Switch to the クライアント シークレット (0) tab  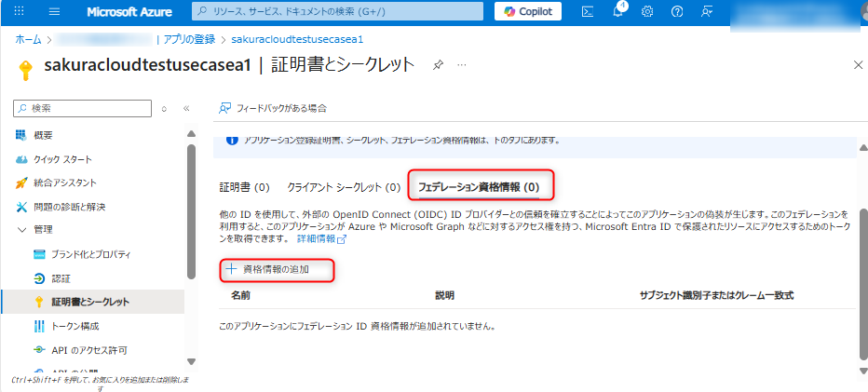point(344,188)
